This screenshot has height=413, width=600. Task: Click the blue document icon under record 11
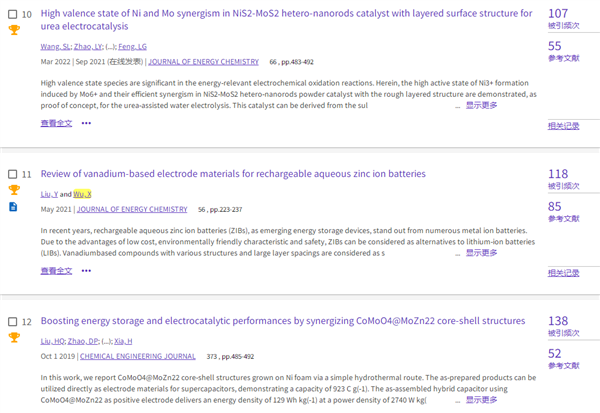[x=13, y=207]
